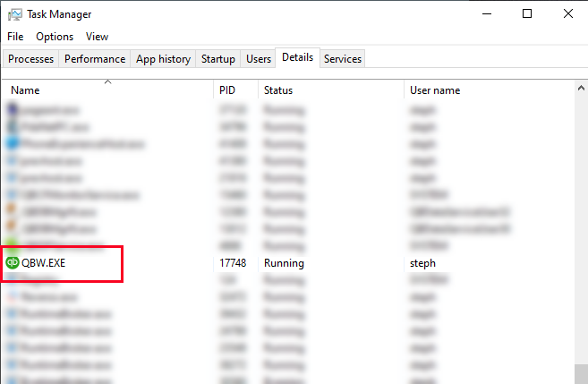
Task: Click the QuickBooks icon beside QBW.EXE
Action: 13,263
